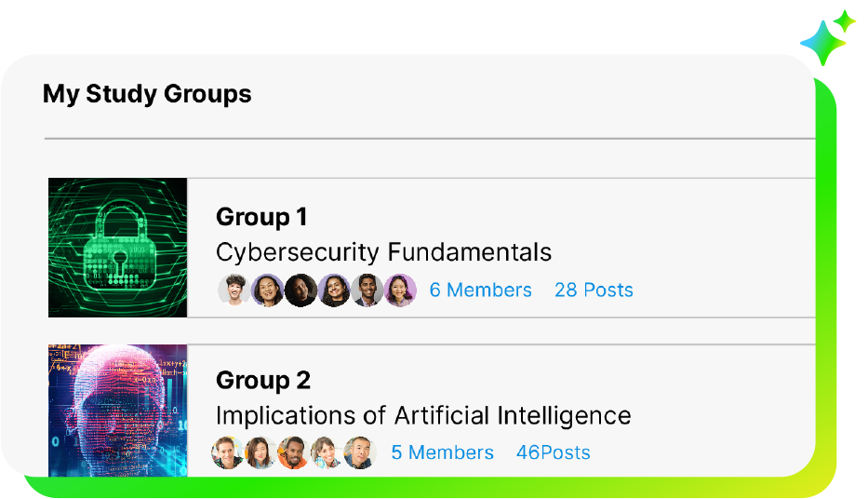868x499 pixels.
Task: View the 5 Members link
Action: coord(442,453)
